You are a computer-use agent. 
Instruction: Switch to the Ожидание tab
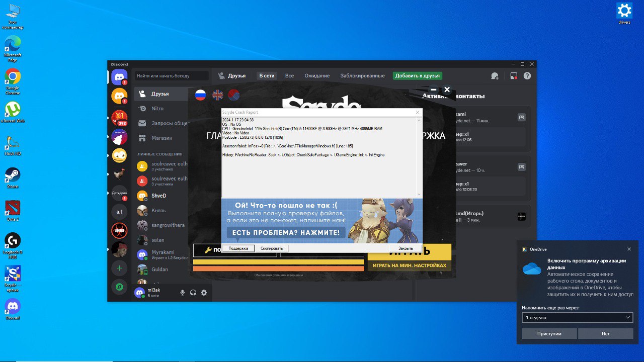coord(317,76)
